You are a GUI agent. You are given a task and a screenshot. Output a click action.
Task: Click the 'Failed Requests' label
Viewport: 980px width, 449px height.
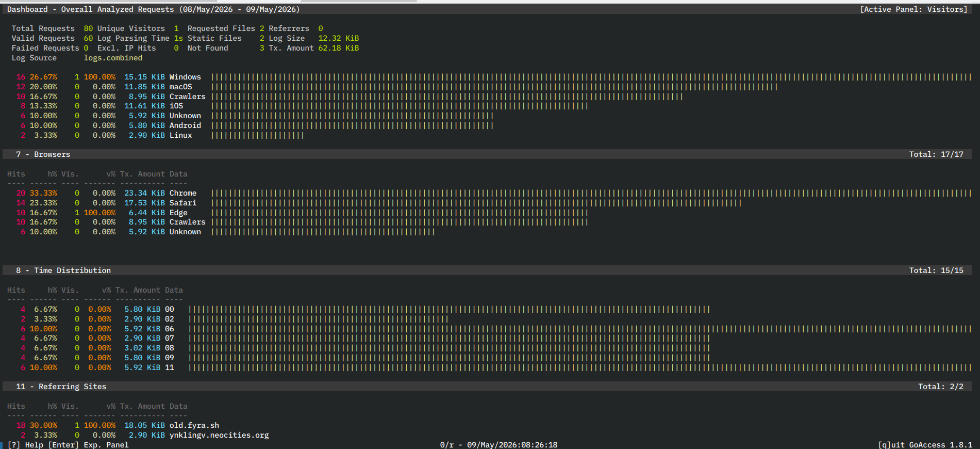[x=45, y=48]
